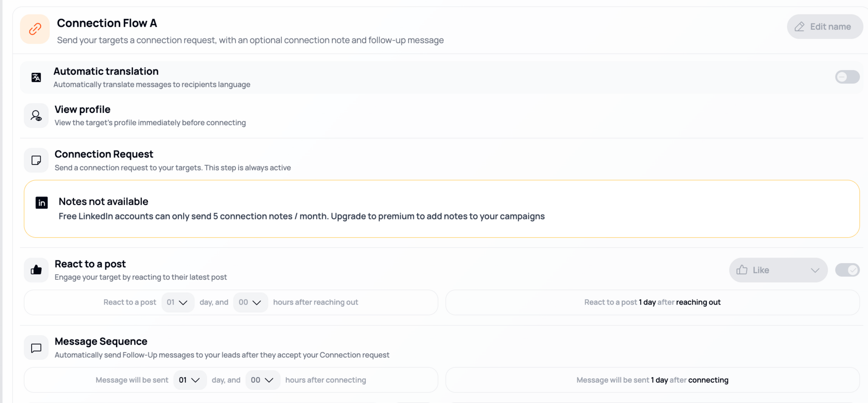Click the Automatic translation language icon
The image size is (868, 403).
point(36,77)
